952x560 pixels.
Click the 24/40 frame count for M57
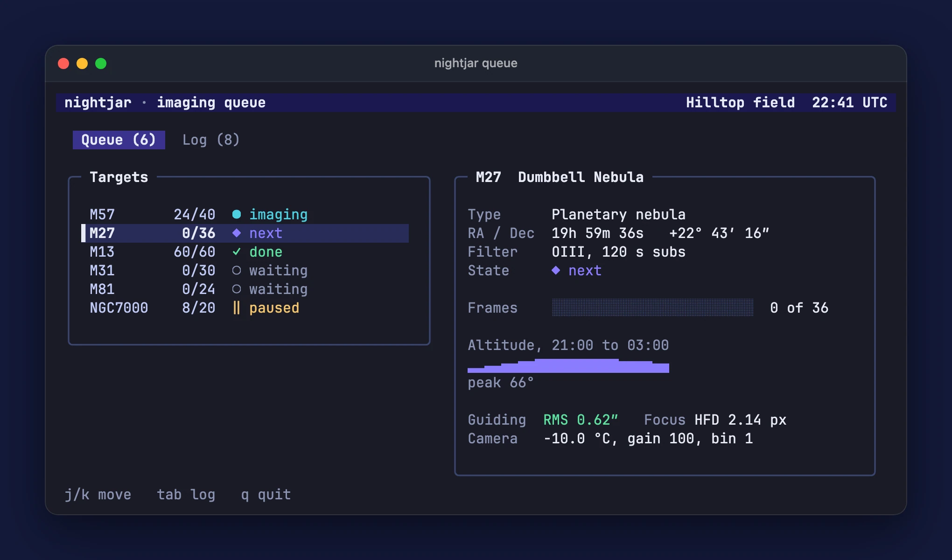point(195,214)
